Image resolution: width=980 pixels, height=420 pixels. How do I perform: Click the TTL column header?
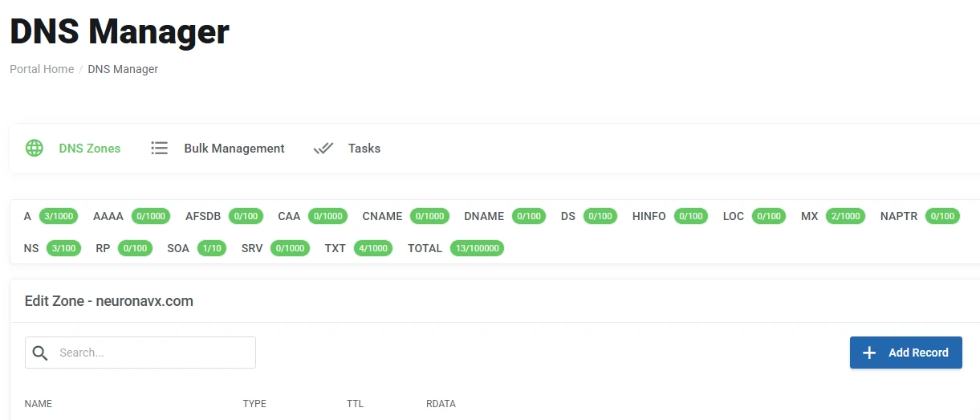[x=356, y=404]
